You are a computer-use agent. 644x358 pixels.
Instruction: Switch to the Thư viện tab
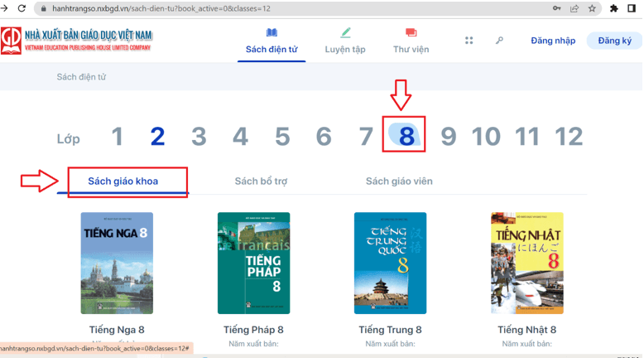(411, 41)
